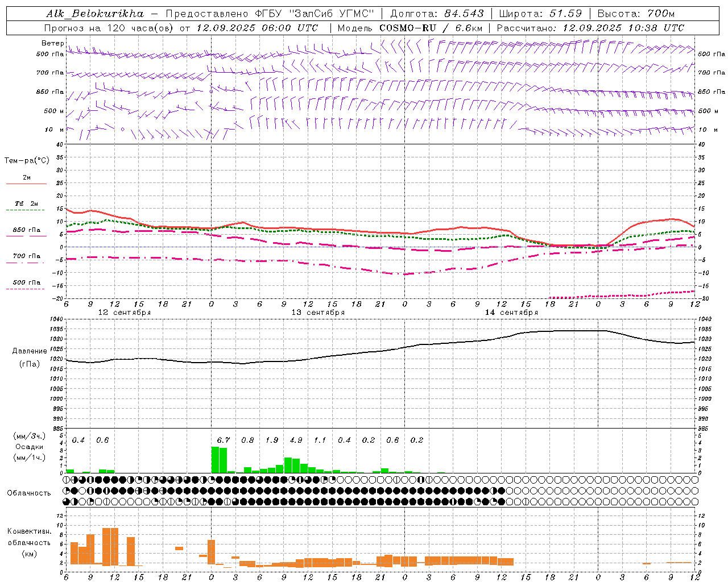Screen dimensions: 728x582
Task: Click the (мм/3ч.) precipitation unit label
Action: click(x=30, y=436)
